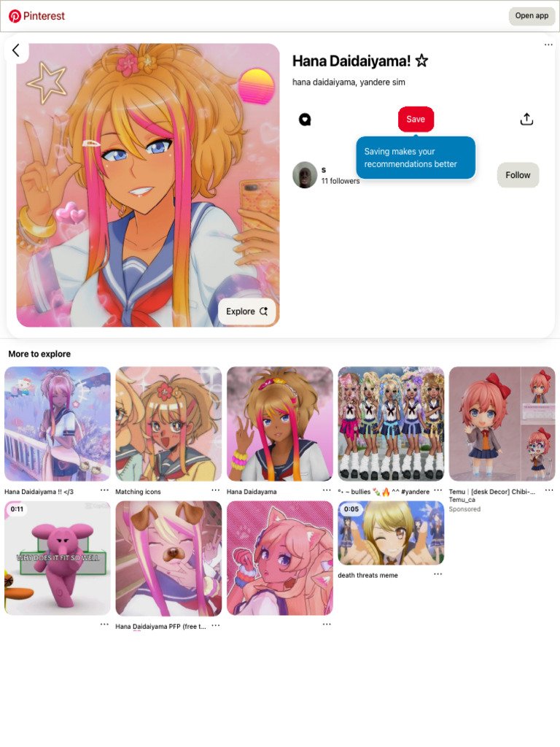Open options for Matching icons pin
The image size is (560, 747).
(x=216, y=490)
